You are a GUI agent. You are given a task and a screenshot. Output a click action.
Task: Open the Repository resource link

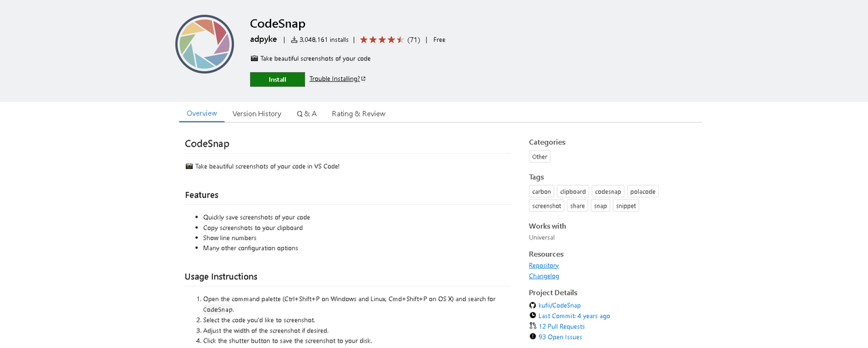tap(544, 265)
